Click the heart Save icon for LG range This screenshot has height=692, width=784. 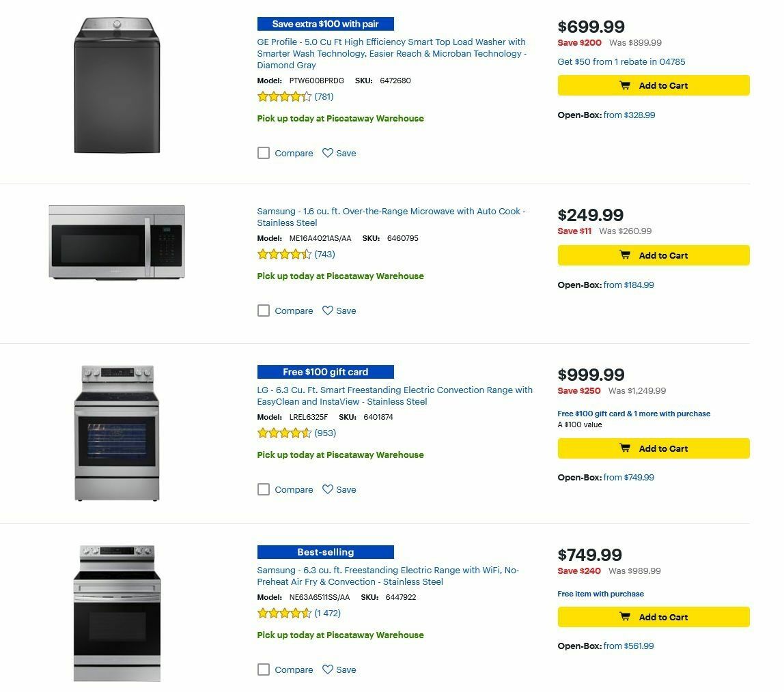click(328, 489)
